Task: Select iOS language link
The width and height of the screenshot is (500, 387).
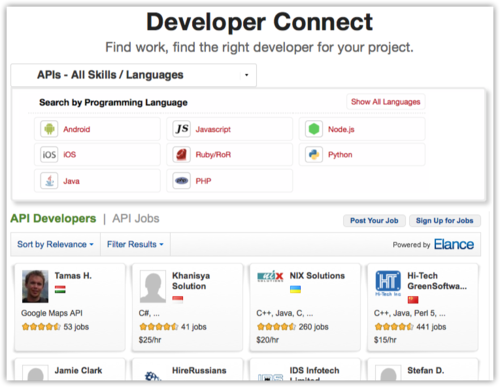Action: tap(70, 155)
